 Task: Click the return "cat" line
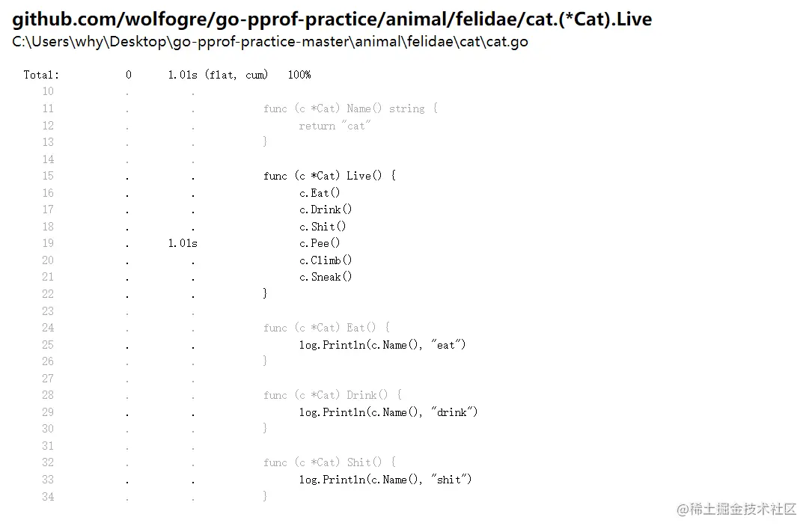tap(335, 126)
